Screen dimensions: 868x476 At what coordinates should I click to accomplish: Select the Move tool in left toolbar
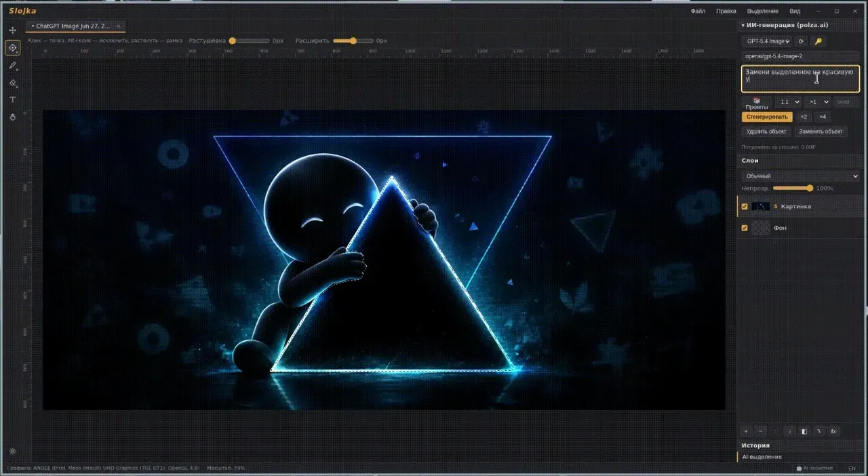pos(12,31)
